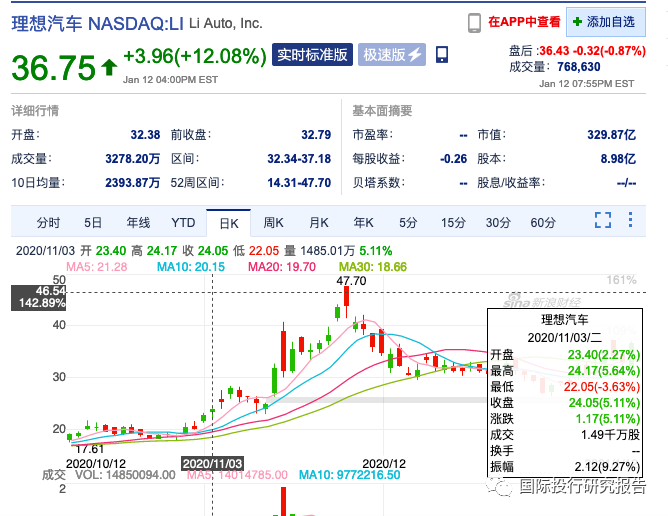Click the mobile icon after 极速版
The image size is (668, 516).
tap(442, 55)
